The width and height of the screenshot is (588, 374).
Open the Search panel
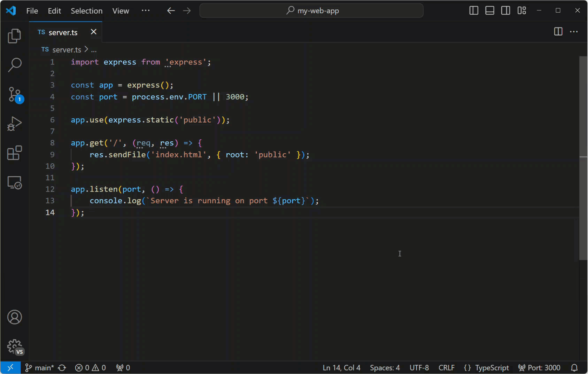click(x=14, y=65)
